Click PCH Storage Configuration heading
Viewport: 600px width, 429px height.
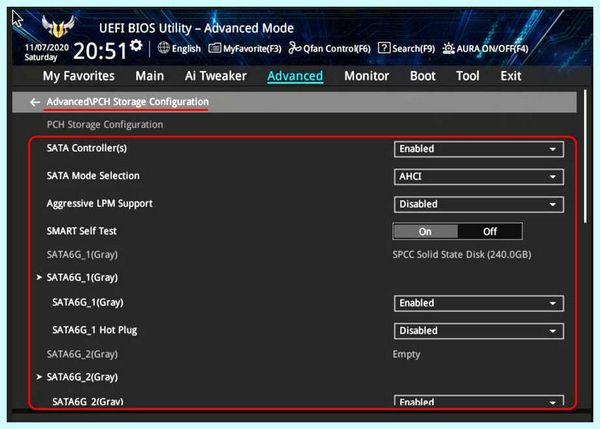(105, 125)
